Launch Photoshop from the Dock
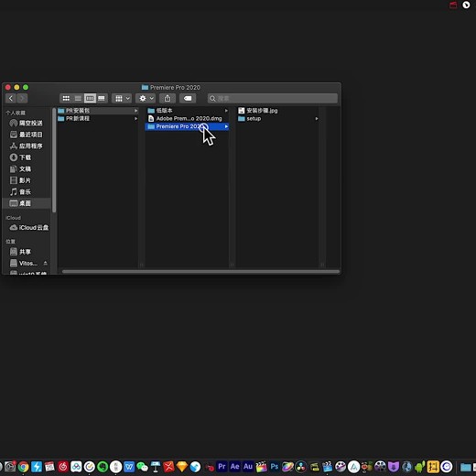 coord(275,467)
